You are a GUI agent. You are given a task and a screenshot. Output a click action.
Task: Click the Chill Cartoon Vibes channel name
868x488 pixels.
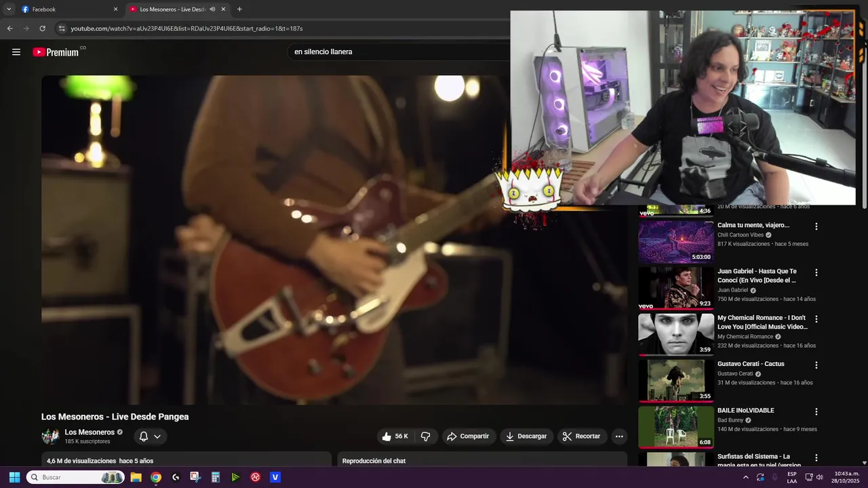741,235
